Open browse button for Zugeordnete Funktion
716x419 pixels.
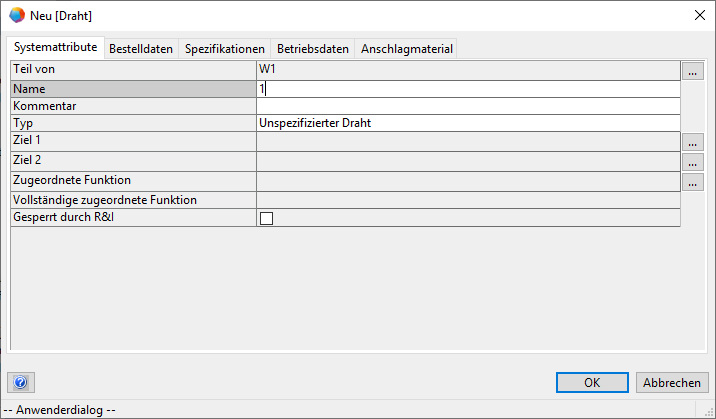click(693, 182)
